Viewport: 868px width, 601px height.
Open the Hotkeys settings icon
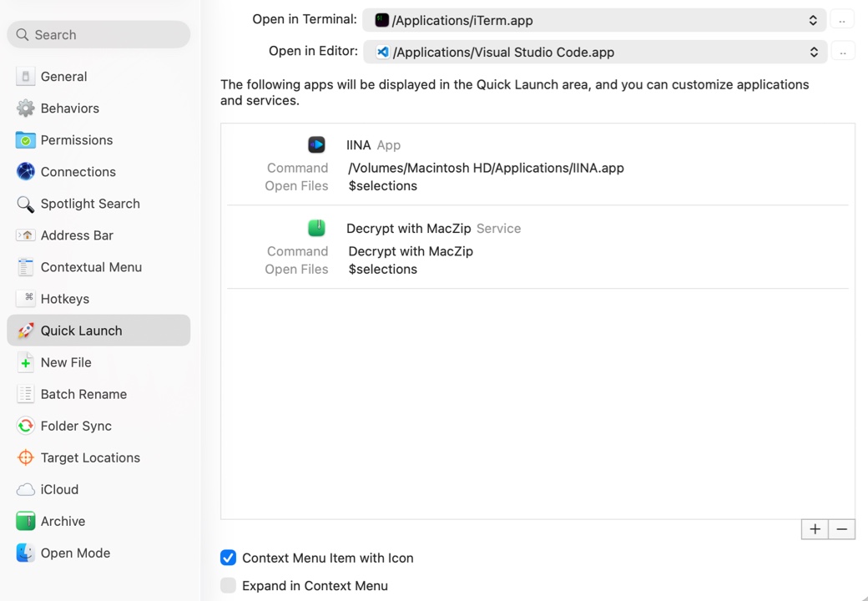(24, 298)
